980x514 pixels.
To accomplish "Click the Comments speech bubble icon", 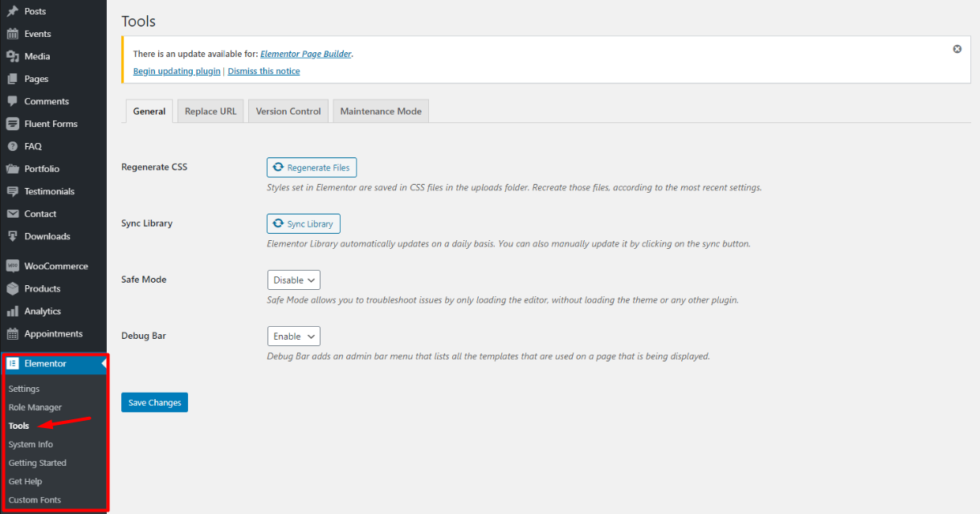I will click(x=12, y=101).
